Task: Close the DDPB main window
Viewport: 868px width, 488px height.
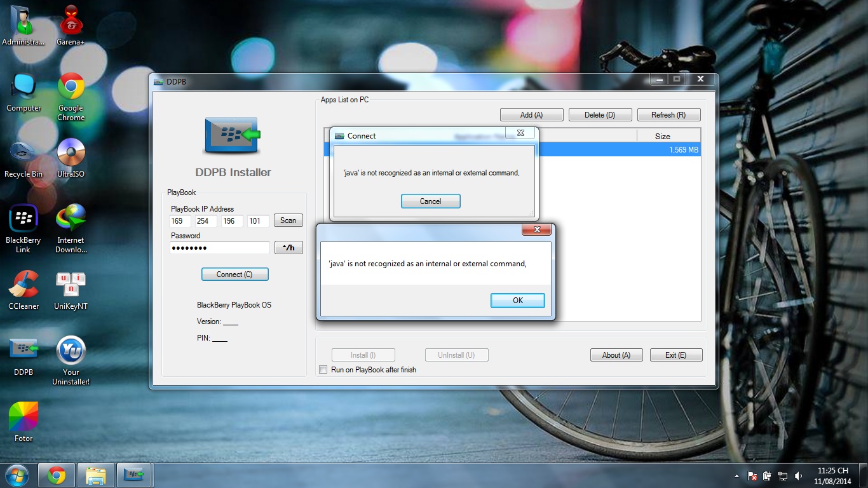Action: click(700, 79)
